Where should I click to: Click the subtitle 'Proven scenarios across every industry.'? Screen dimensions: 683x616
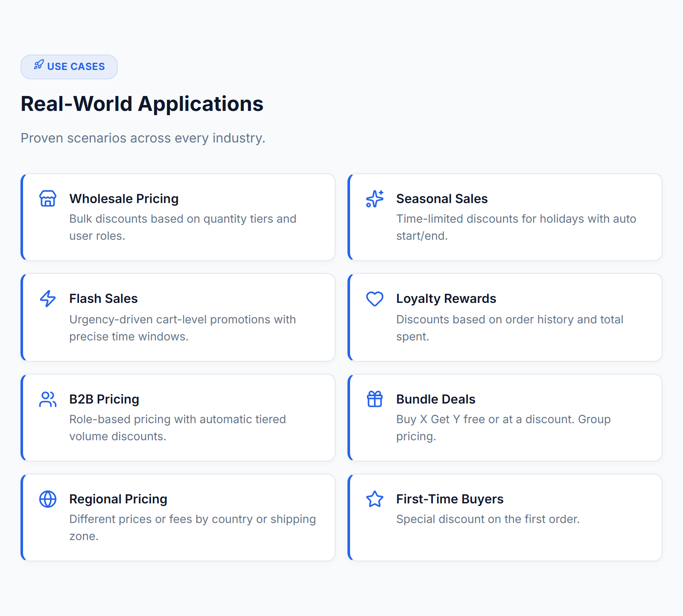point(143,138)
